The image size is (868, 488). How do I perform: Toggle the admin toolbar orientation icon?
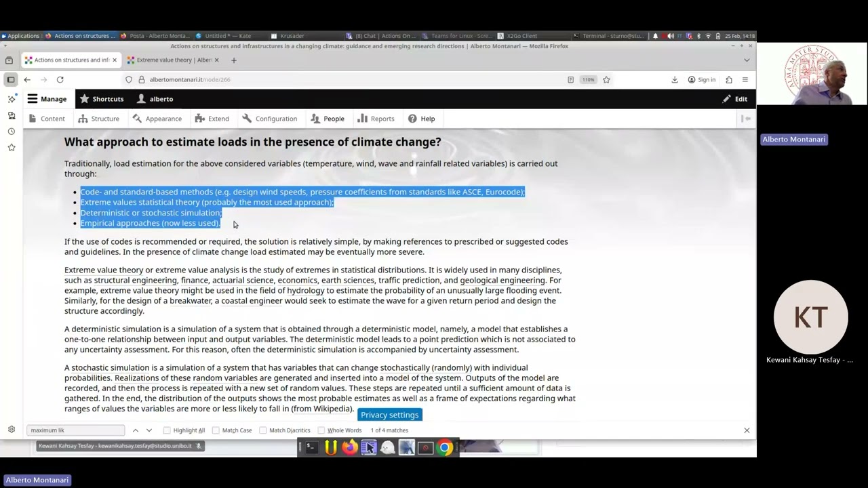click(746, 119)
